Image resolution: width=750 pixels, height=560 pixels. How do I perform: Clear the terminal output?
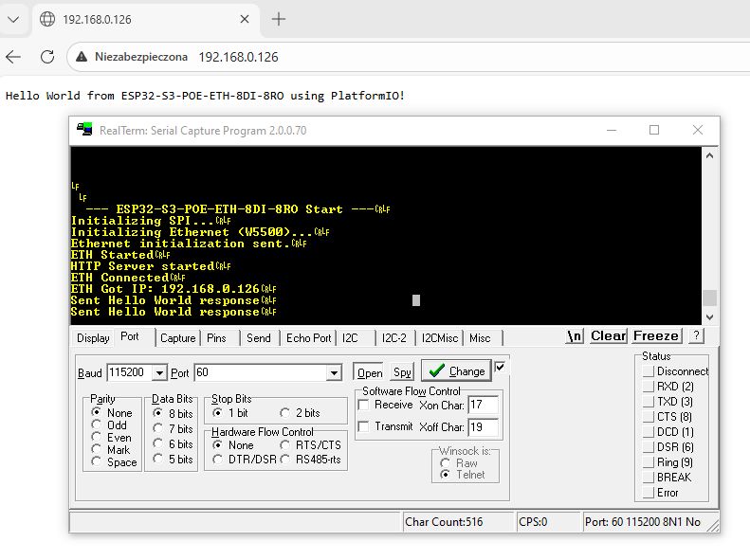click(x=609, y=335)
